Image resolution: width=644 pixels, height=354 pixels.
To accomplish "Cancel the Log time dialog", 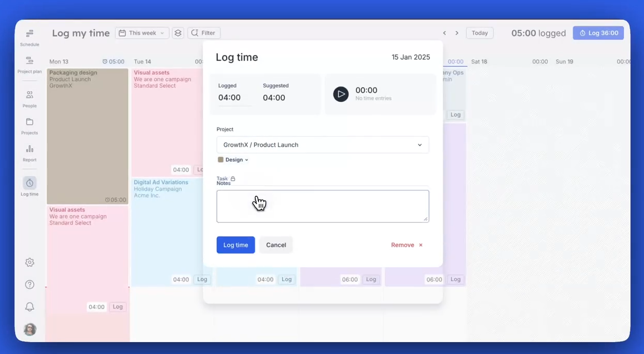I will pos(276,245).
